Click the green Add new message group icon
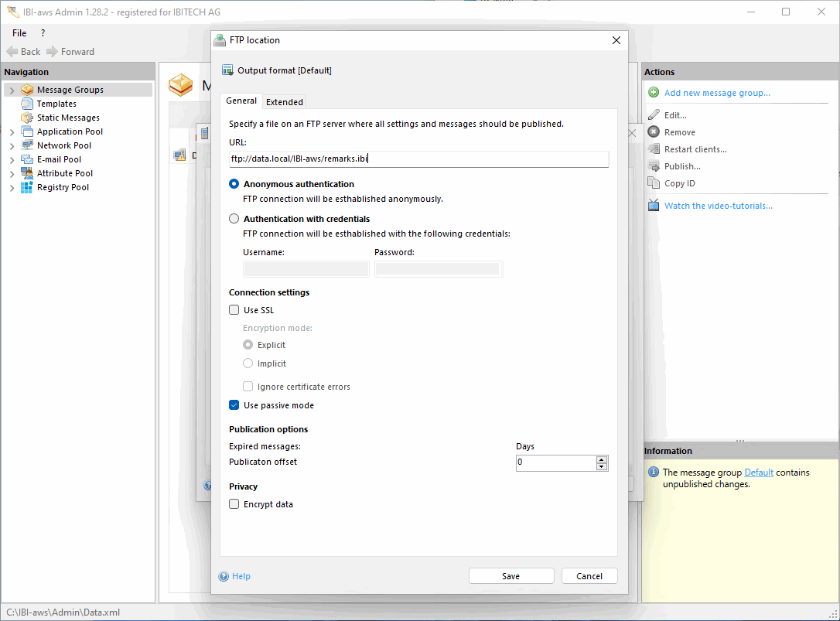Screen dimensions: 840x621 pyautogui.click(x=654, y=93)
